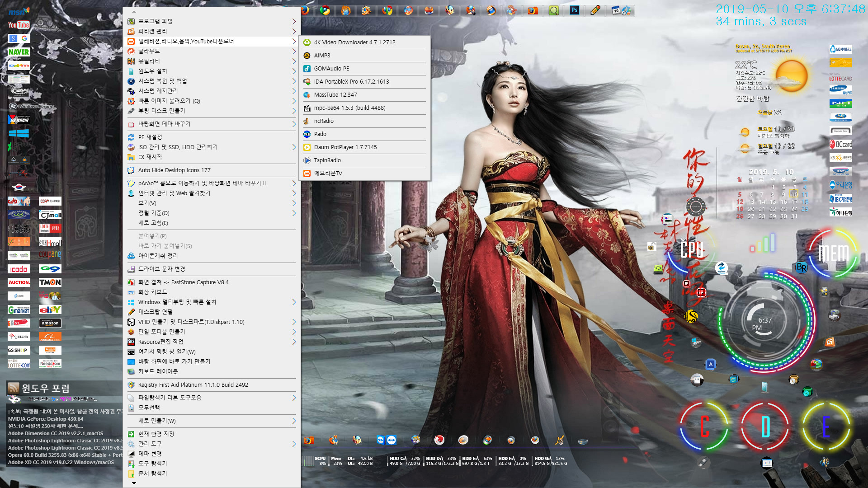Open the 우리은행 bank shortcut
This screenshot has height=488, width=868.
(840, 185)
